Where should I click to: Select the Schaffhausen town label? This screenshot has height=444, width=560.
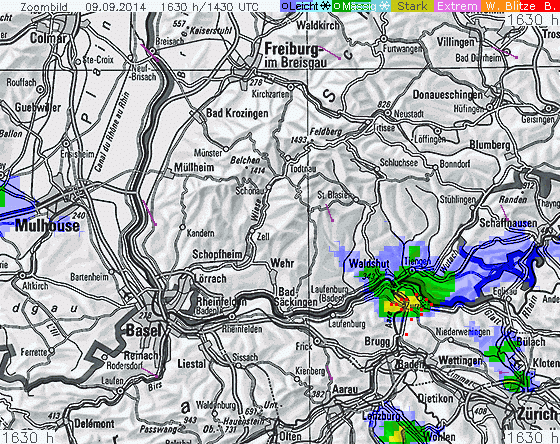pyautogui.click(x=508, y=223)
